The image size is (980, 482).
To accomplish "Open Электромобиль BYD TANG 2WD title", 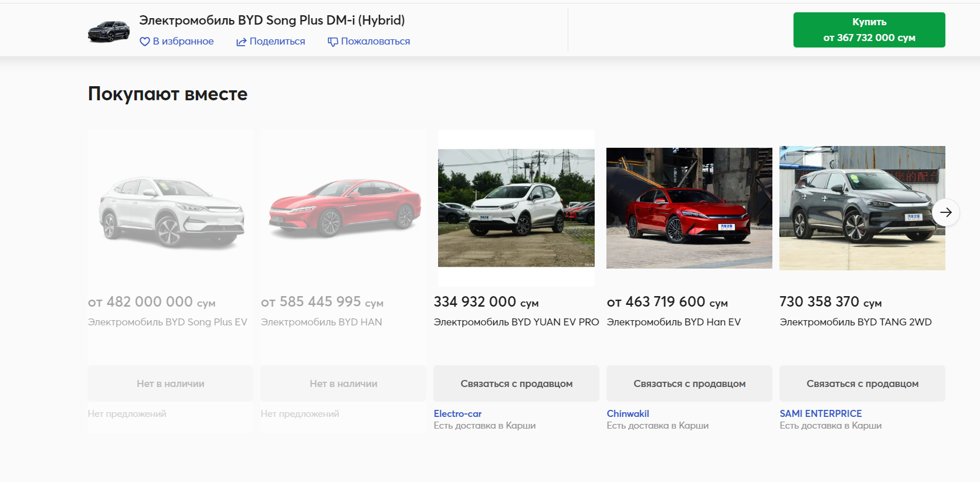I will 856,322.
